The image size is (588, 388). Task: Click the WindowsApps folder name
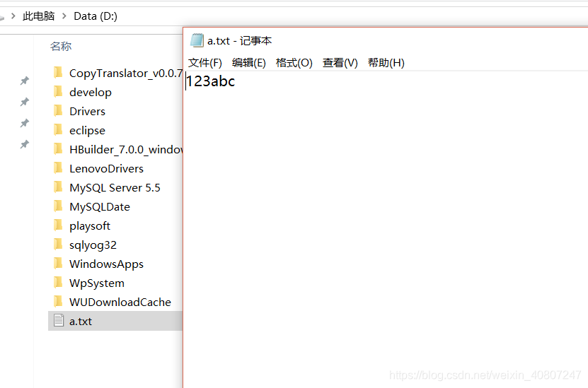107,264
